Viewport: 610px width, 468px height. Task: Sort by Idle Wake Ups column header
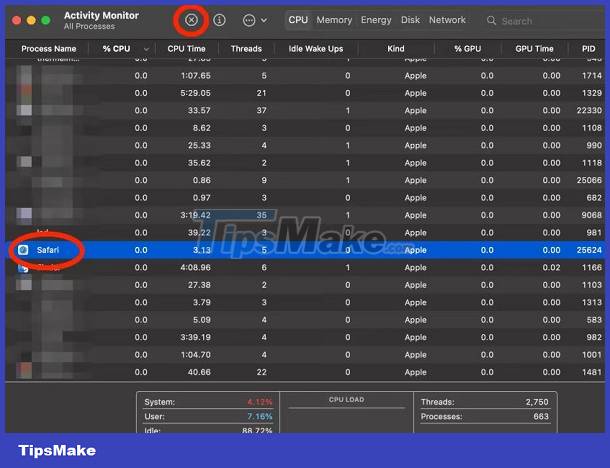click(x=316, y=49)
